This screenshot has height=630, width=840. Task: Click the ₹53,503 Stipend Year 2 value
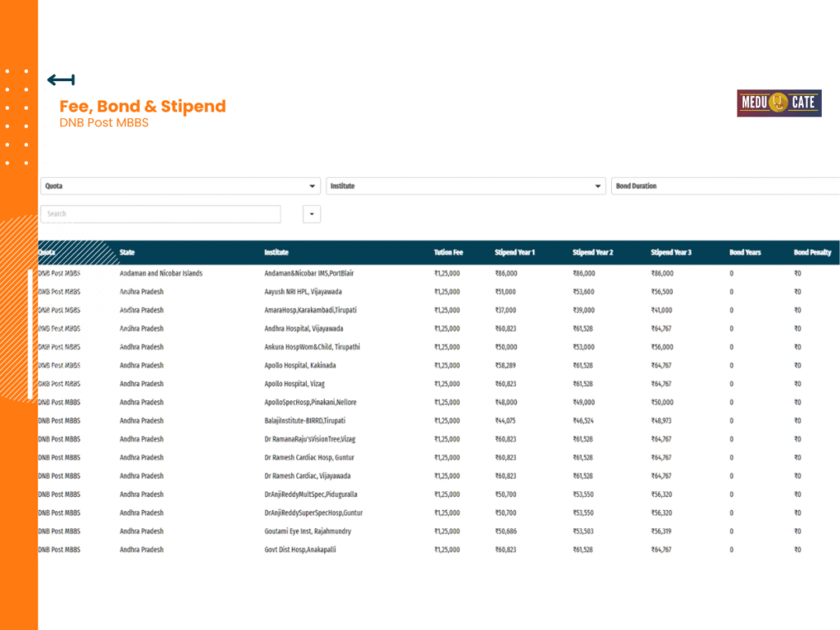pos(583,532)
